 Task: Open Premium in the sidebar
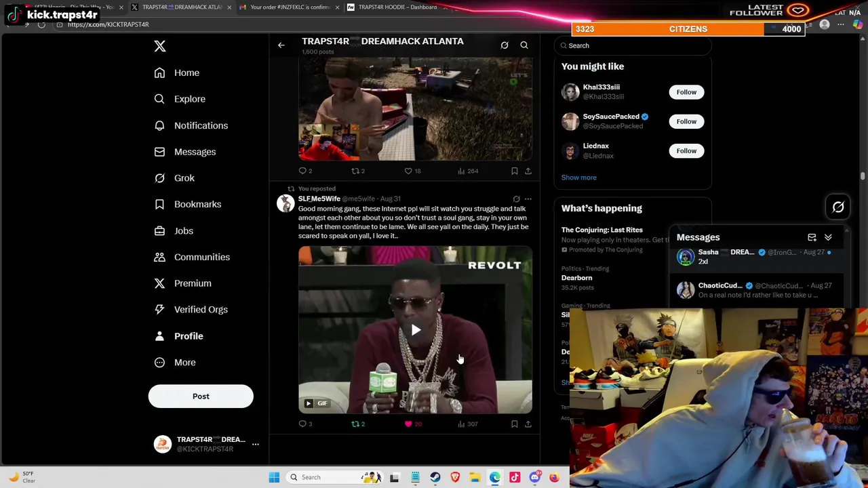(x=182, y=283)
